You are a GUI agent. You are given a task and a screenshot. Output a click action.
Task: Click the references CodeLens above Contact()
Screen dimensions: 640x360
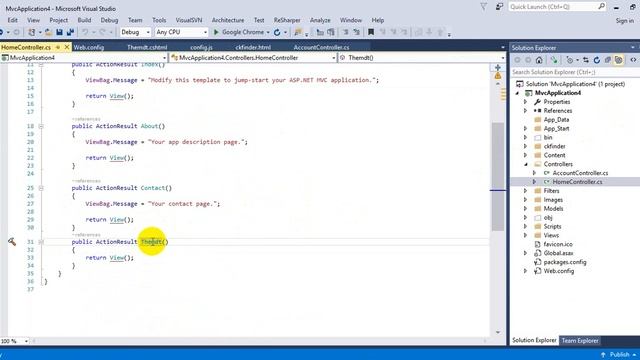click(x=86, y=181)
